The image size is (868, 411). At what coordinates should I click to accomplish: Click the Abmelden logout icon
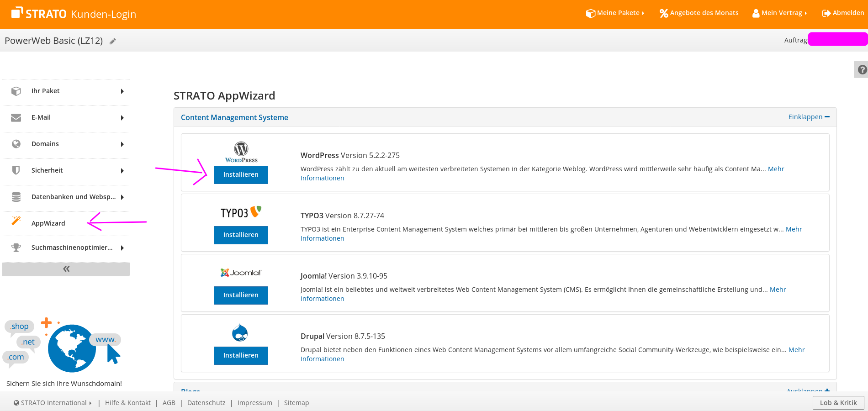tap(826, 13)
